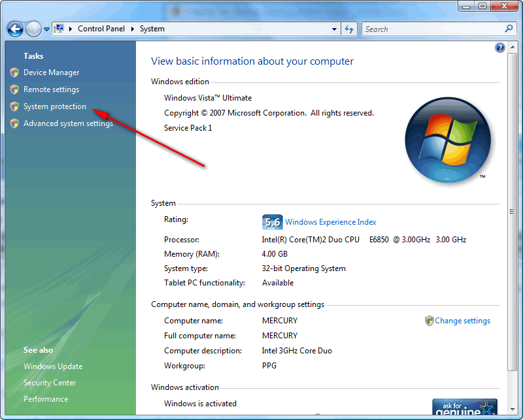This screenshot has width=523, height=420.
Task: Open Windows Update under See also
Action: click(x=53, y=366)
